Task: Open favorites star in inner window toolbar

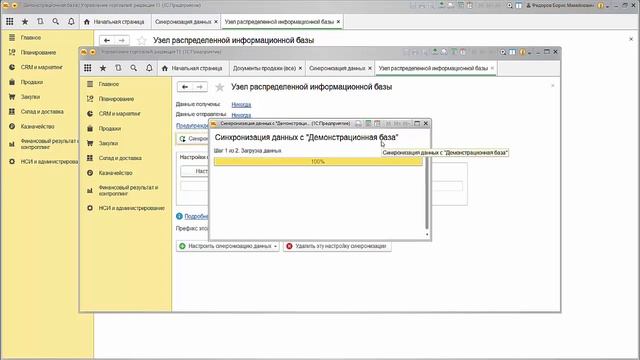Action: point(103,68)
